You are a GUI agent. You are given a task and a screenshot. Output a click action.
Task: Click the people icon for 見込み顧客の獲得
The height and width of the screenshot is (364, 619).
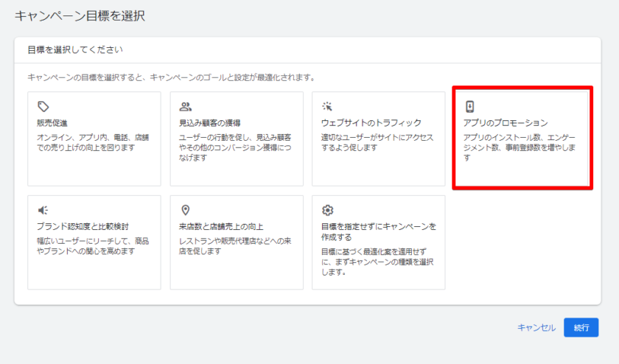185,106
